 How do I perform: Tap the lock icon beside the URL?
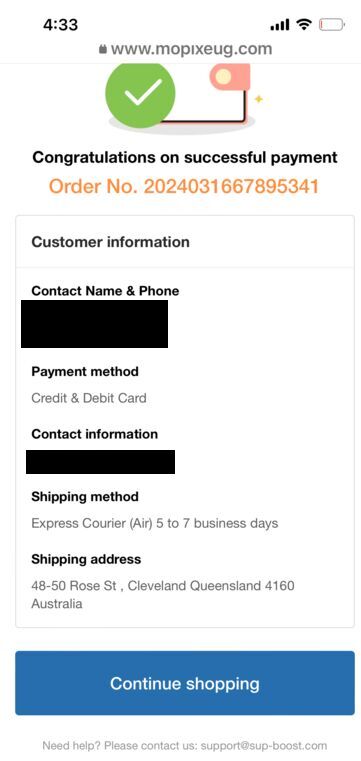coord(102,49)
